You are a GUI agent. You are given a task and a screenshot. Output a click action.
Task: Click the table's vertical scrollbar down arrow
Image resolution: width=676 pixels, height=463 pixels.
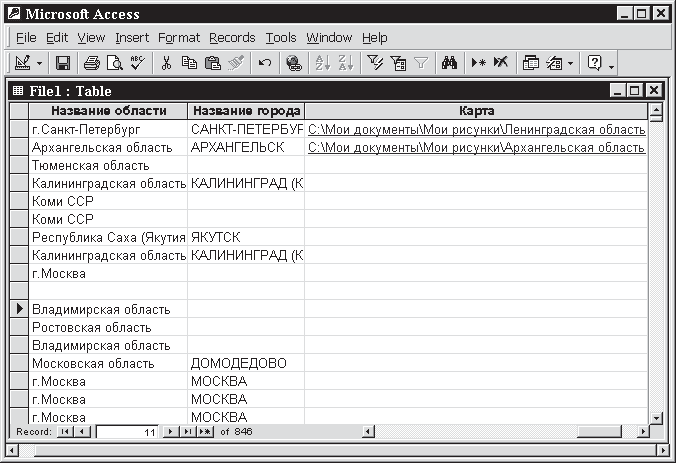(x=656, y=416)
